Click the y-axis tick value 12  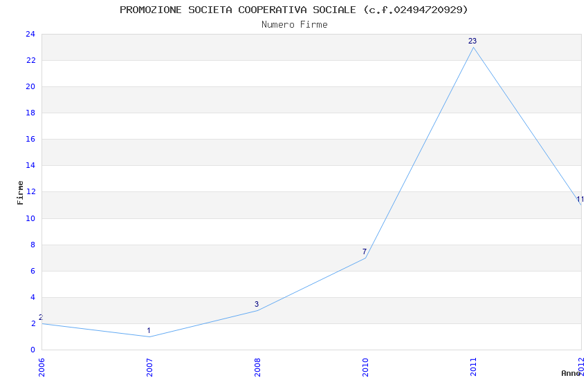30,192
